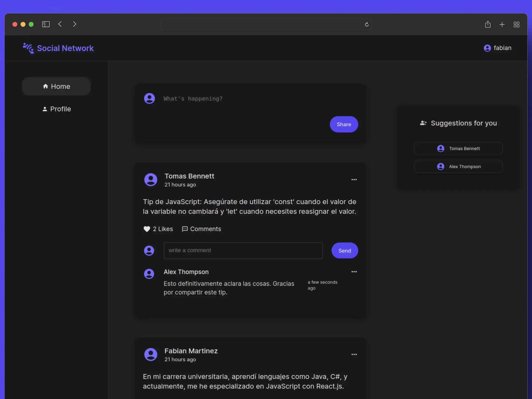Click the 'a few seconds ago' timestamp
The image size is (532, 399).
tap(322, 285)
